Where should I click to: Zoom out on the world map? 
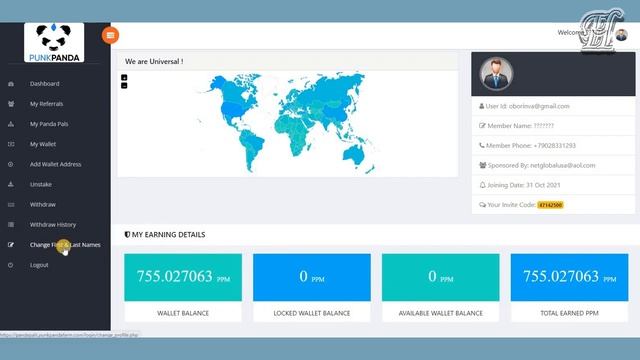(x=124, y=86)
